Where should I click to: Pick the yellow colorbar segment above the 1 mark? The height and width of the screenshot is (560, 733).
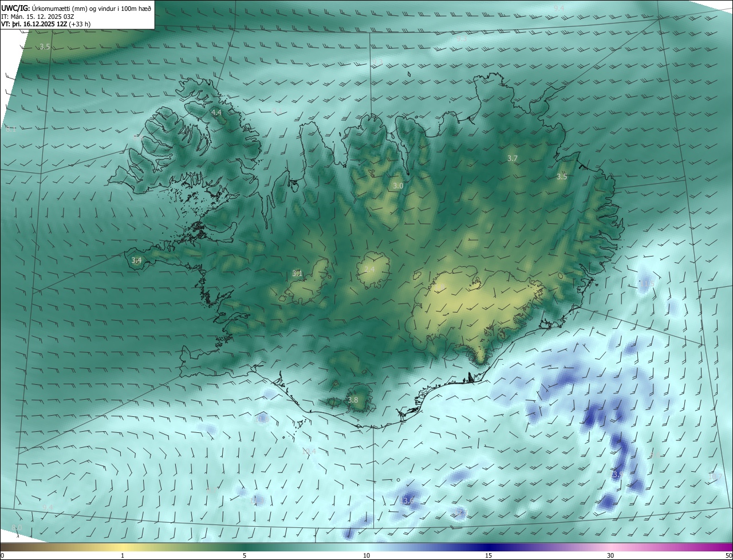123,547
